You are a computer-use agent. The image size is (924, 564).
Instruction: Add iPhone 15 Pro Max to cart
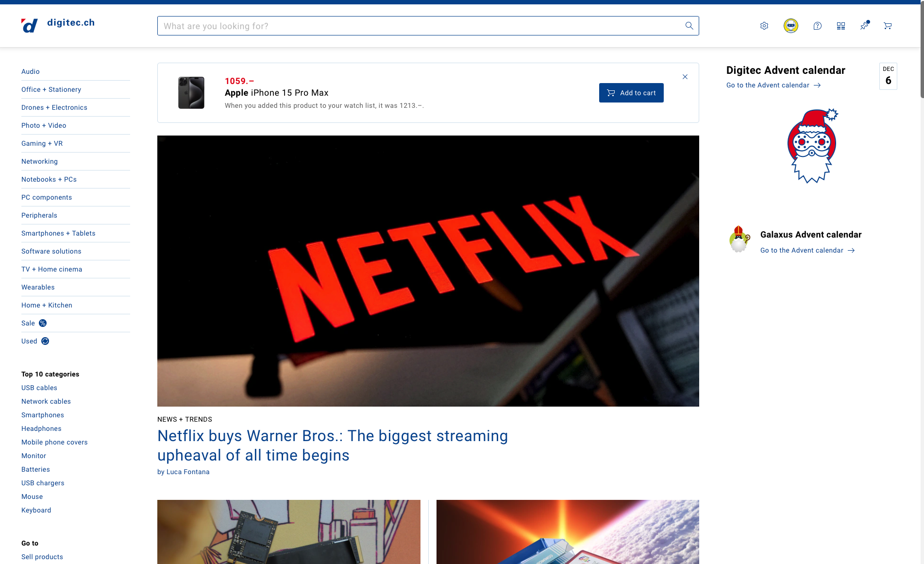[x=631, y=93]
